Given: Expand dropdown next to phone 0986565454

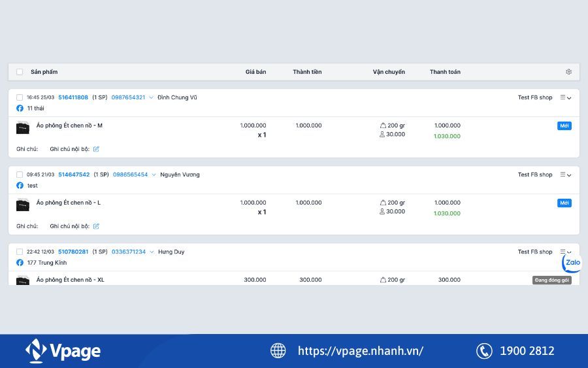Looking at the screenshot, I should tap(154, 175).
